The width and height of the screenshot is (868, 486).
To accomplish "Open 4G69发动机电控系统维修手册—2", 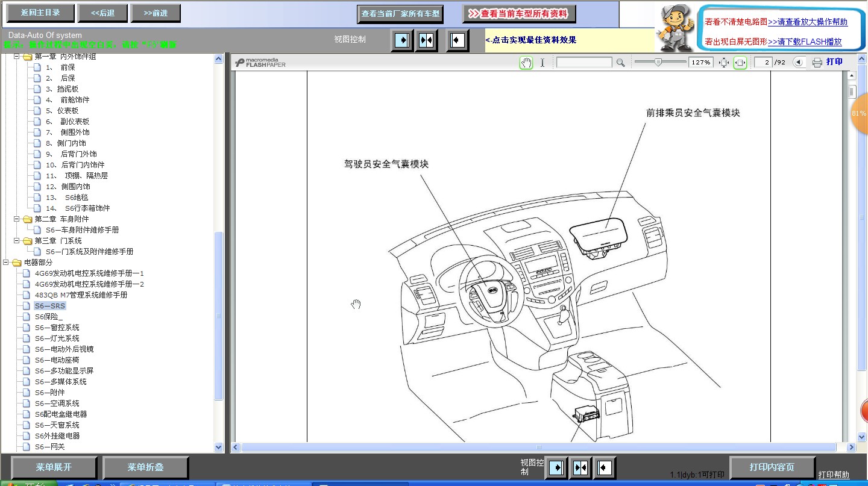I will (89, 284).
